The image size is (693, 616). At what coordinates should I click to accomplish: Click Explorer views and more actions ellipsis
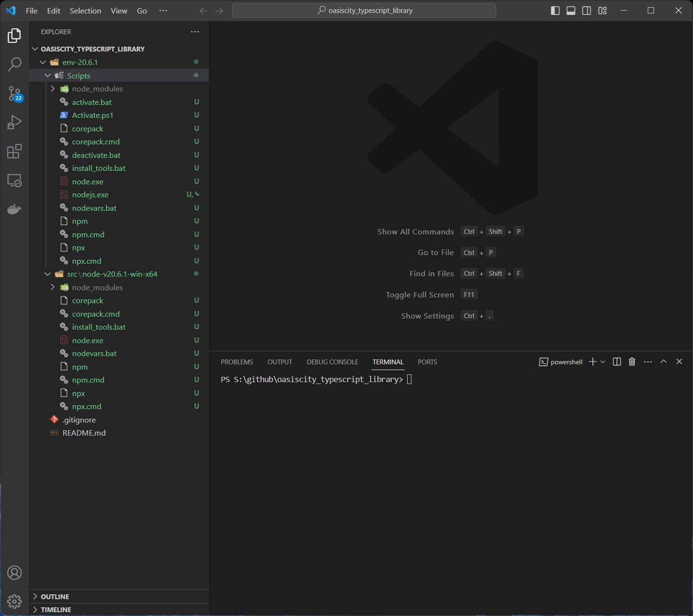pos(195,32)
